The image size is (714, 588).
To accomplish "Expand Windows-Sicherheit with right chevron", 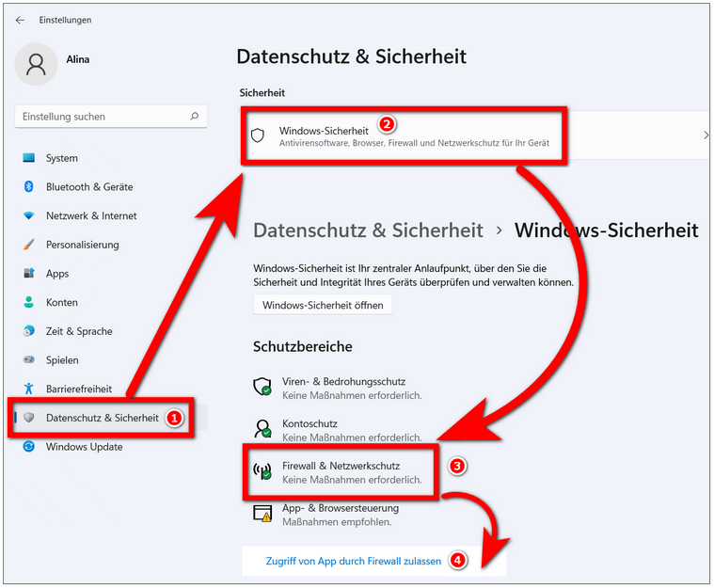I will click(x=706, y=135).
